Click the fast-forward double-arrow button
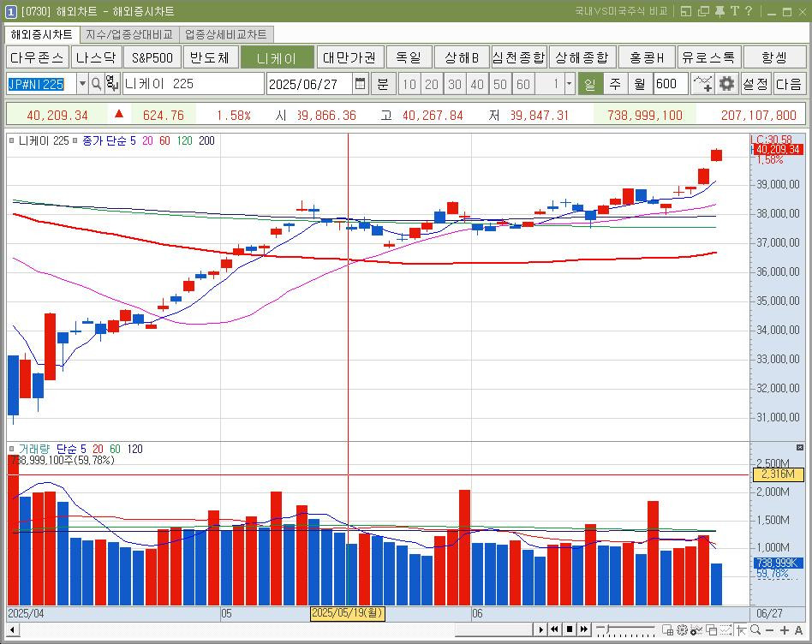This screenshot has width=812, height=644. click(x=583, y=629)
